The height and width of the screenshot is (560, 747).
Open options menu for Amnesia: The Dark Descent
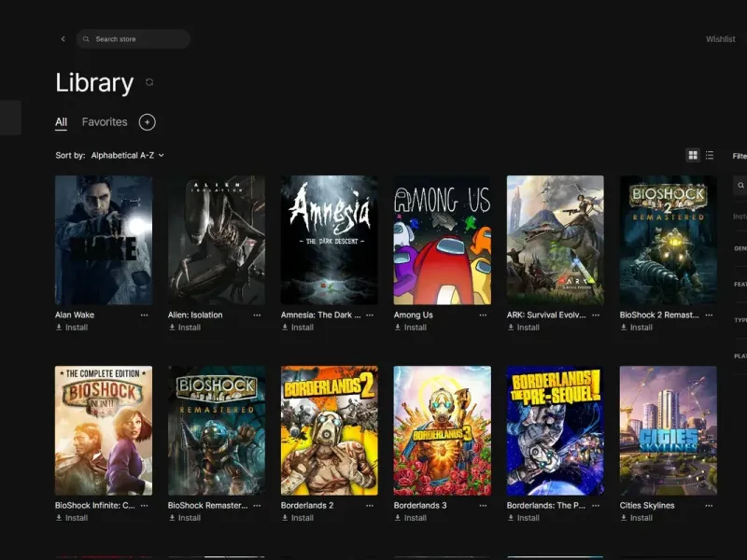point(370,315)
